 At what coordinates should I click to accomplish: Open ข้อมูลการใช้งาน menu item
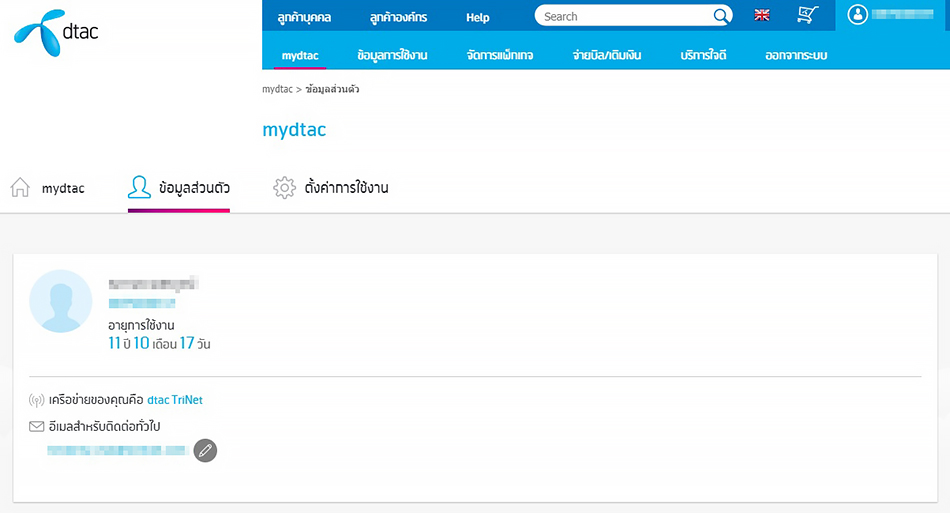392,55
